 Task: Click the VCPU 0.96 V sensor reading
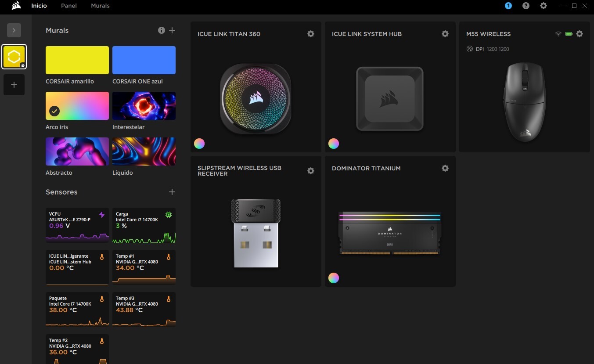59,226
